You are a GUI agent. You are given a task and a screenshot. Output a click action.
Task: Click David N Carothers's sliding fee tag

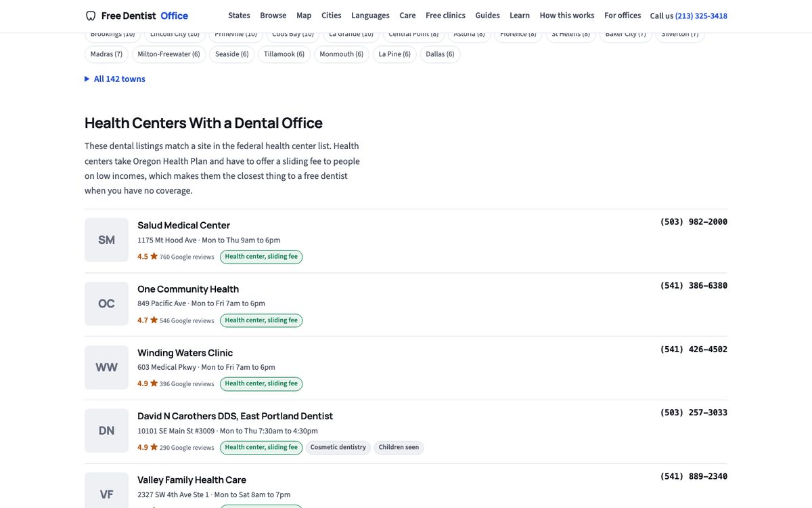tap(261, 448)
